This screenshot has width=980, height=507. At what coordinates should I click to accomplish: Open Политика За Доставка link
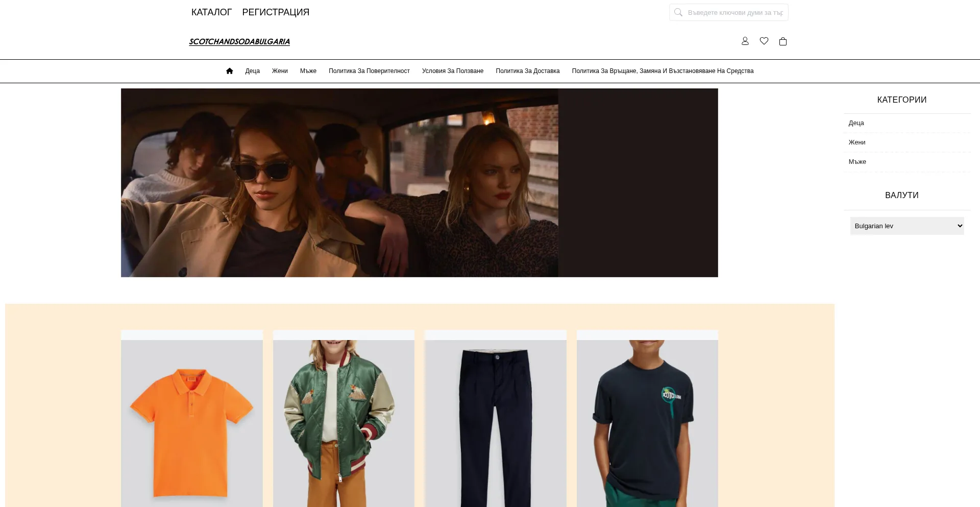pyautogui.click(x=527, y=71)
